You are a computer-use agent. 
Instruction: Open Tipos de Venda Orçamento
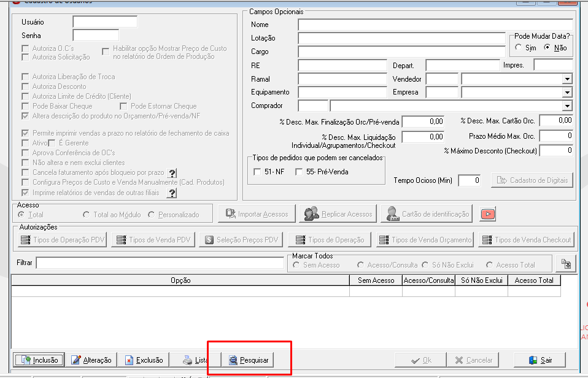tap(425, 240)
